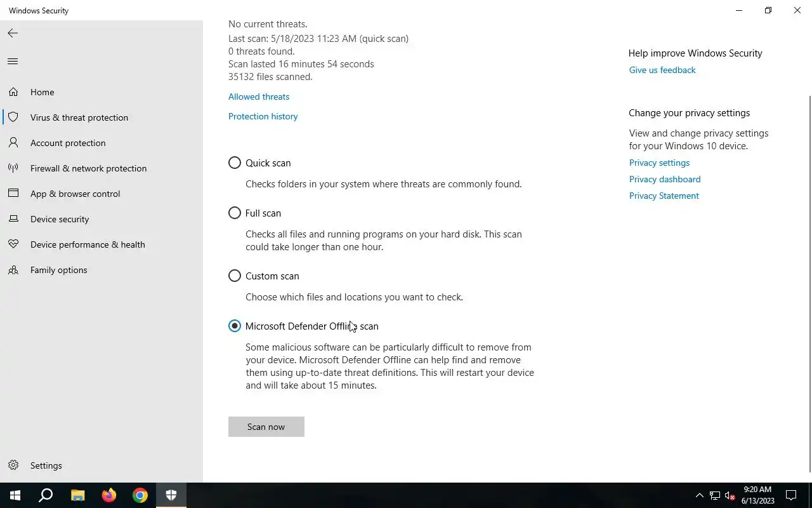Click the vertical scrollbar on the right
The width and height of the screenshot is (812, 508).
click(x=809, y=284)
